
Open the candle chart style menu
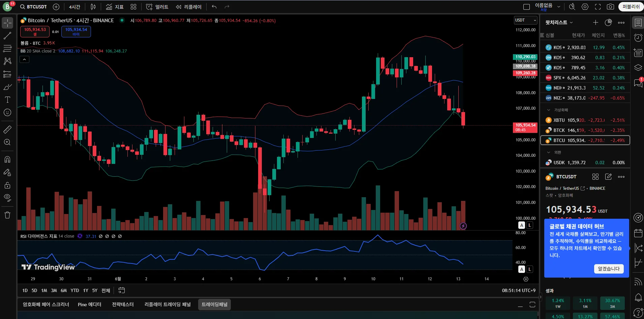93,7
